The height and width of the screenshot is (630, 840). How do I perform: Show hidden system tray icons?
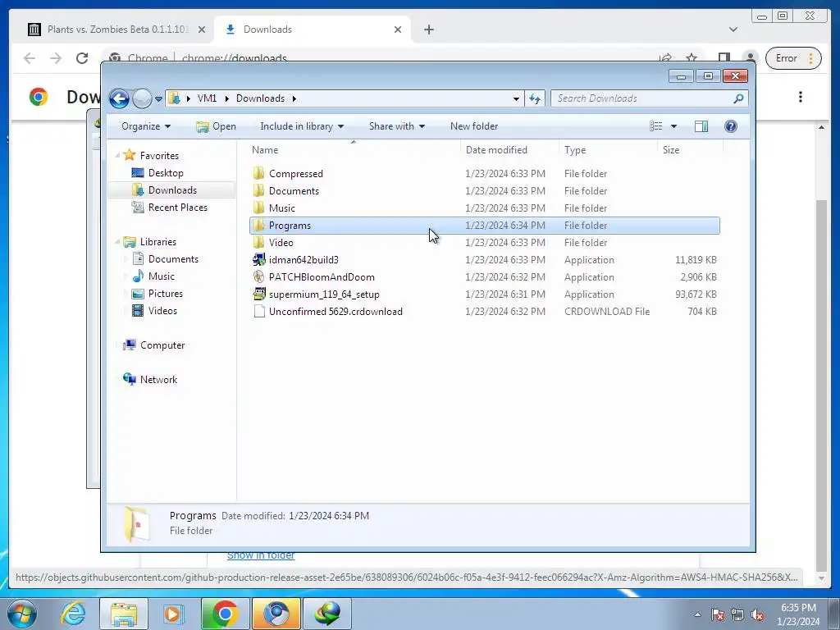click(697, 615)
